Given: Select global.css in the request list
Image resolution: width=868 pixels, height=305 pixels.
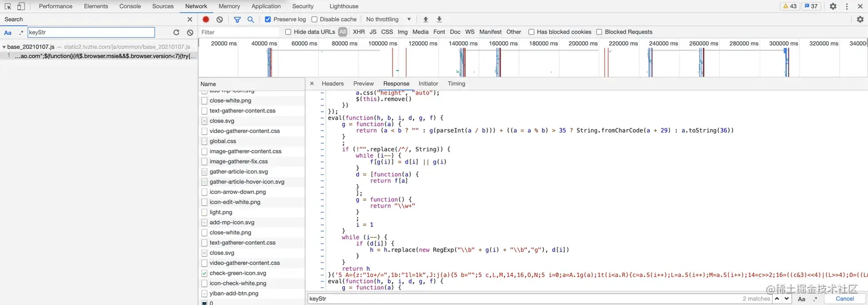Looking at the screenshot, I should click(252, 141).
